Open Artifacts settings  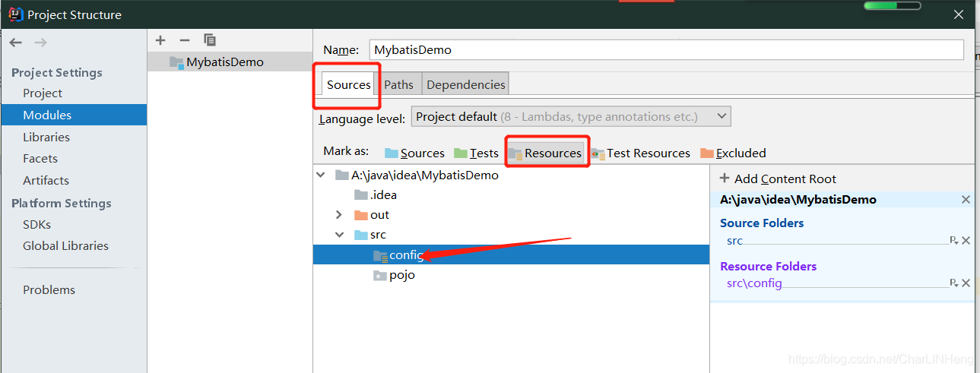pos(46,180)
